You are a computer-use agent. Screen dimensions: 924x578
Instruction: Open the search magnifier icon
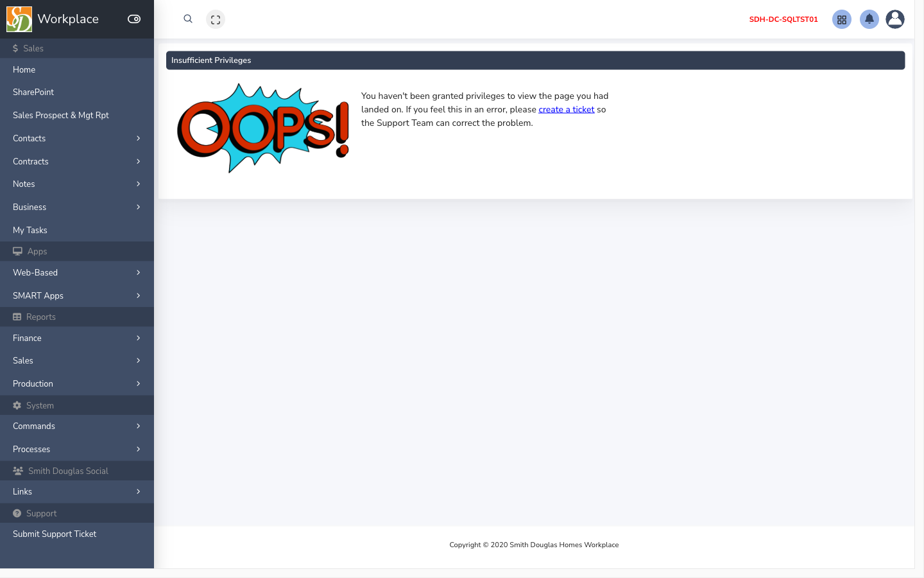(188, 19)
